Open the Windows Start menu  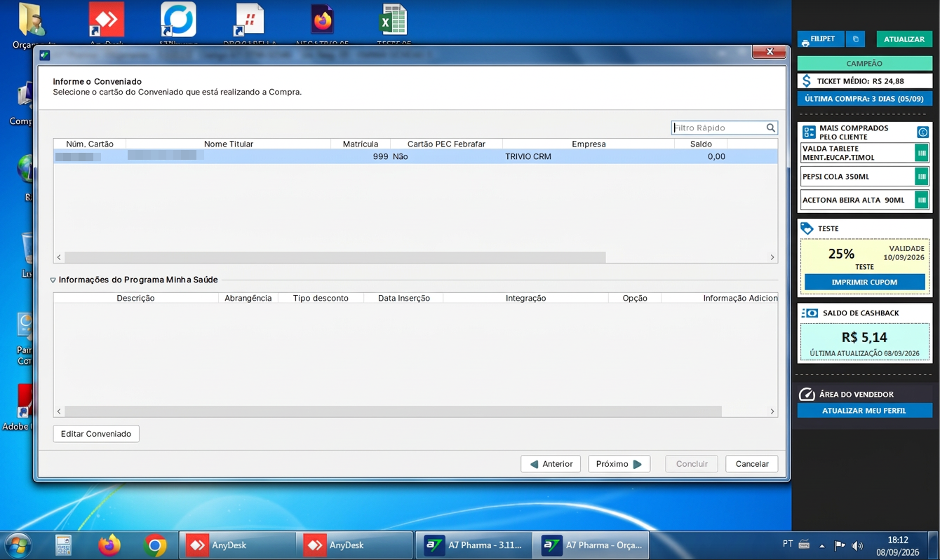18,545
